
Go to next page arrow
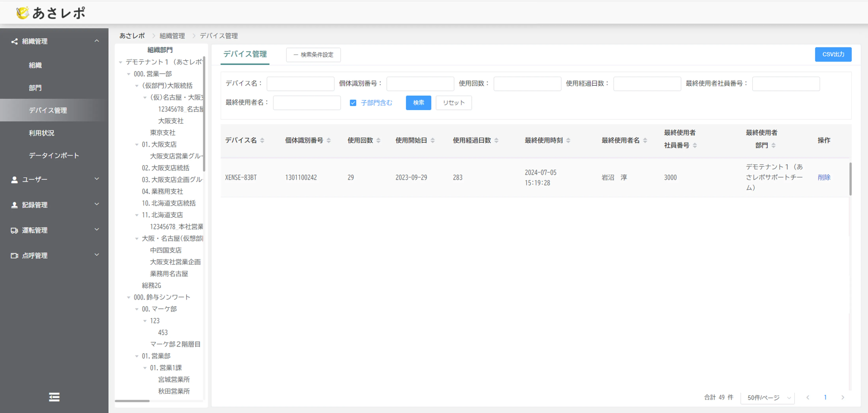coord(843,397)
